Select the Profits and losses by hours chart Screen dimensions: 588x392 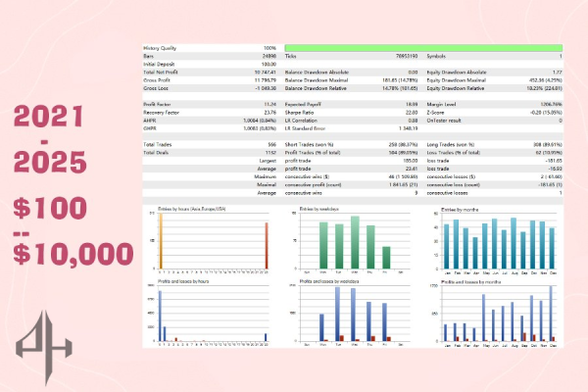[211, 312]
